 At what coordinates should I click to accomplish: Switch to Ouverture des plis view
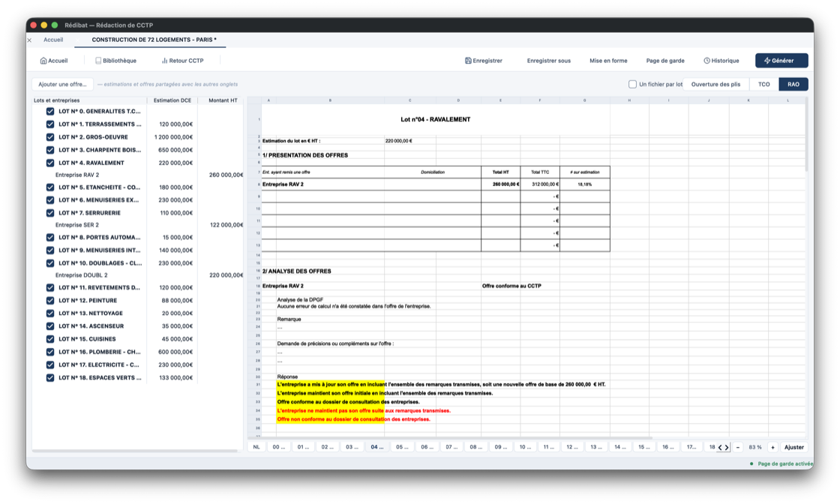tap(715, 84)
